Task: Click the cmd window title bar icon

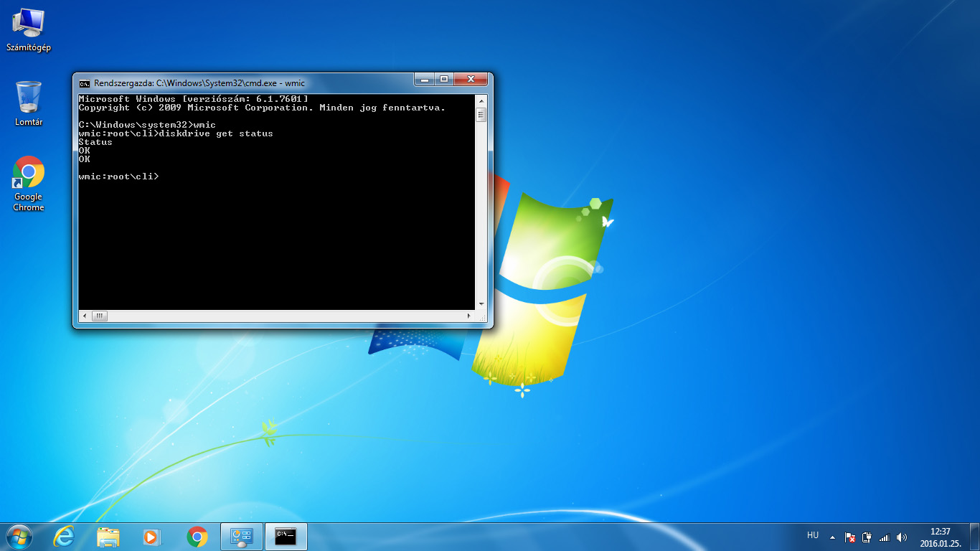Action: click(84, 83)
